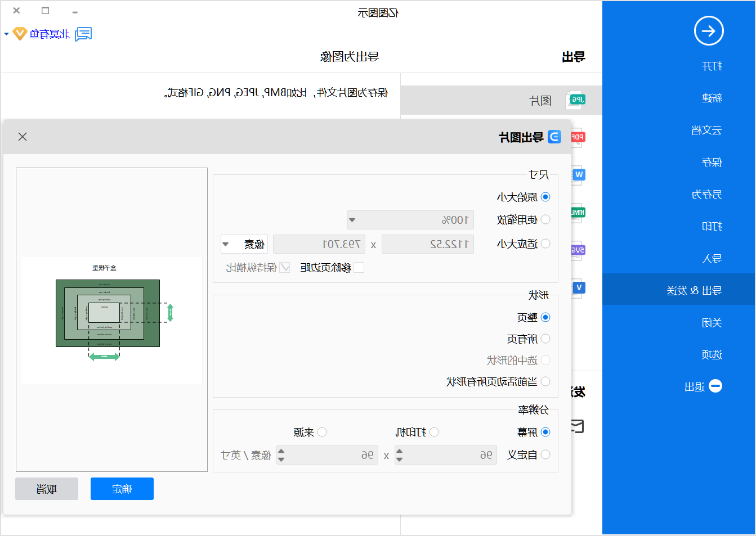
Task: Close the 导出图片 dialog
Action: (23, 137)
